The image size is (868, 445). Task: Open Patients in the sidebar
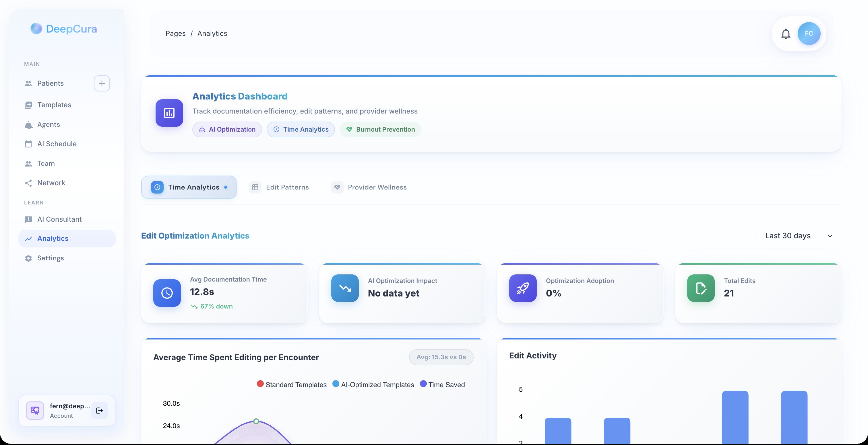pos(51,83)
